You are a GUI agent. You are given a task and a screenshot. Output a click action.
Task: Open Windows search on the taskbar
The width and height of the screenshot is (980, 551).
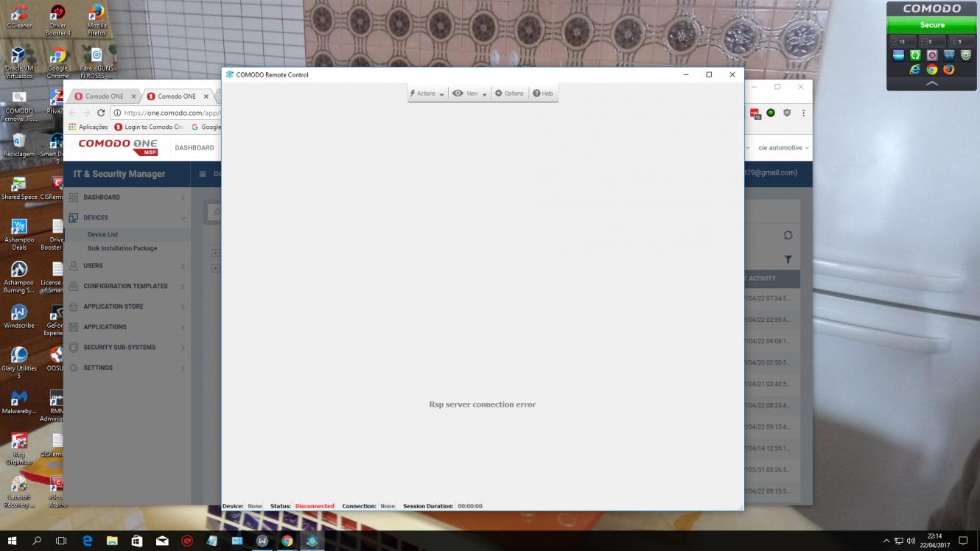37,541
